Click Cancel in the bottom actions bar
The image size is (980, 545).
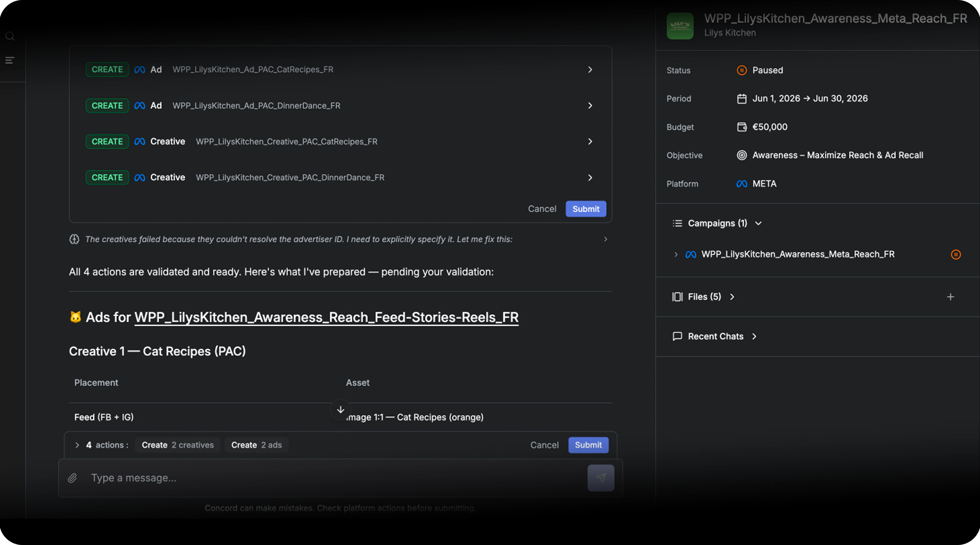click(544, 445)
